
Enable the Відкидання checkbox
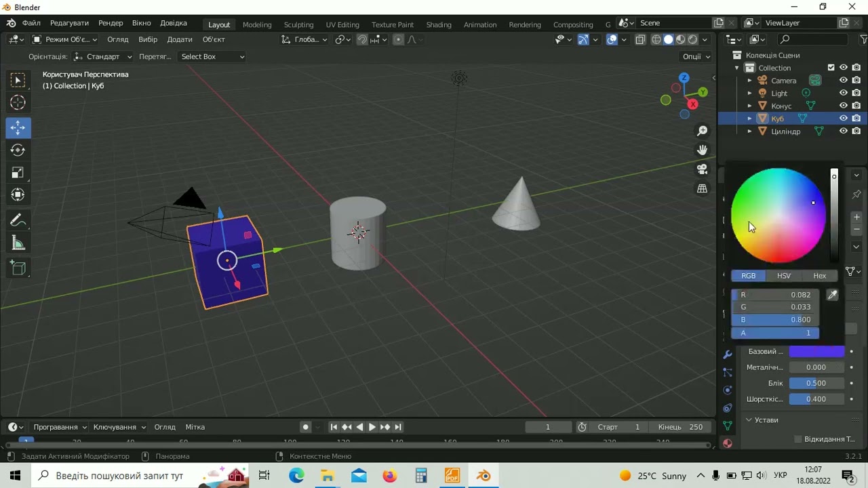pyautogui.click(x=798, y=439)
